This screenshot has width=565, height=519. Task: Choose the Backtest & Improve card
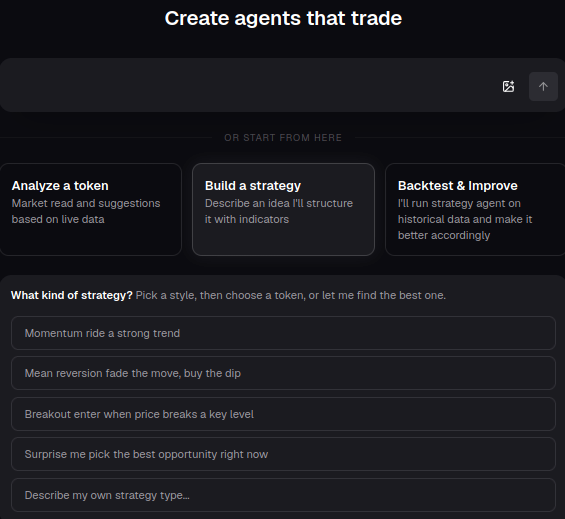pos(475,209)
